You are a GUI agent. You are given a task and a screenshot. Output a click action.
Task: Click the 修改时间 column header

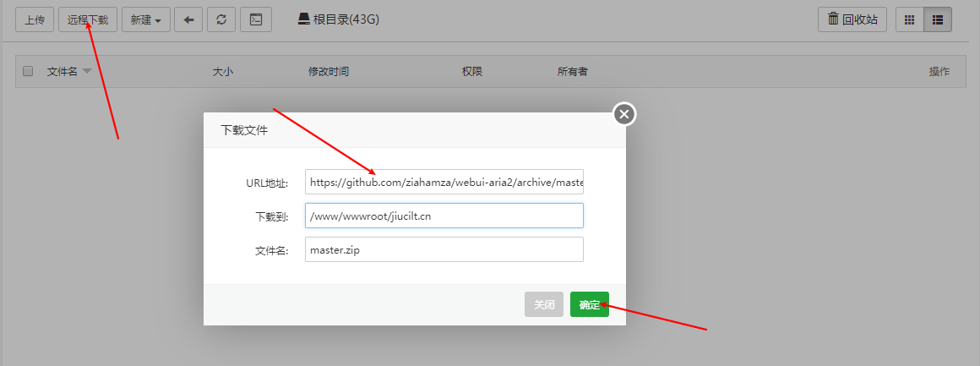pyautogui.click(x=328, y=71)
